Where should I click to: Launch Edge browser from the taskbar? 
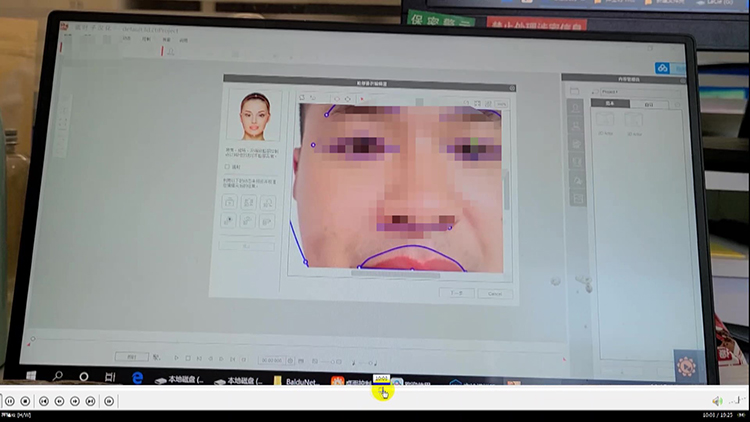tap(137, 378)
